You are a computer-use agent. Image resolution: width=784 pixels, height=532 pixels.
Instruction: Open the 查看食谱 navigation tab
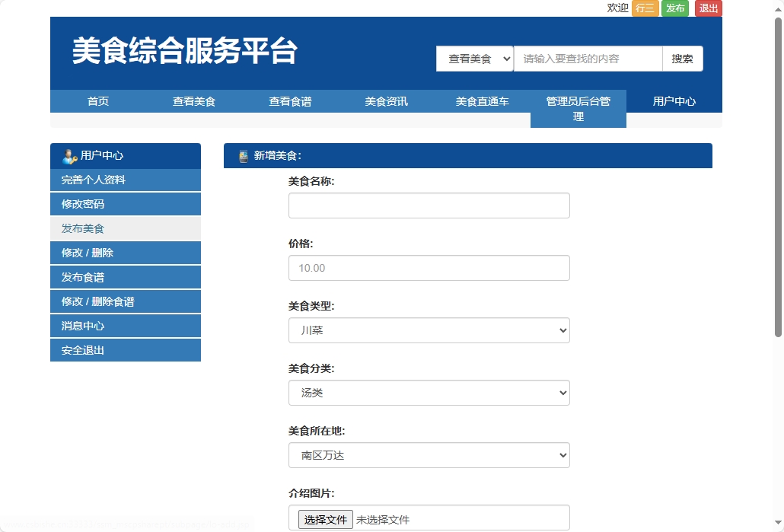tap(289, 100)
